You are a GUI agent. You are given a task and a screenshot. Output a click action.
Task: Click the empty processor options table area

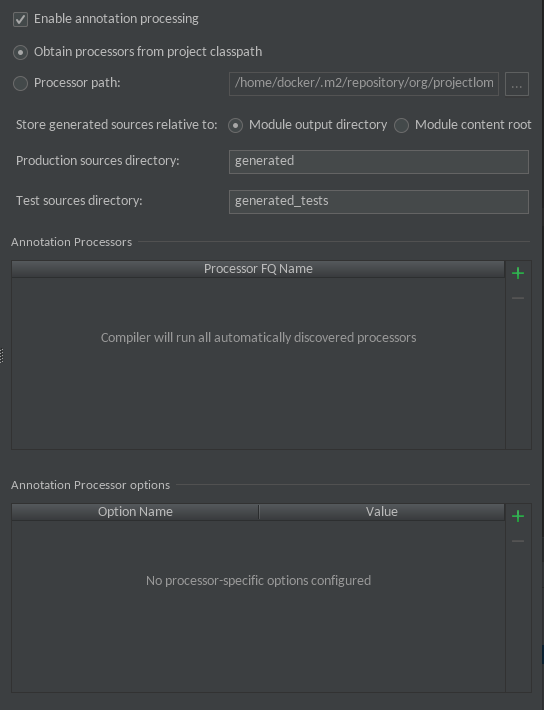tap(258, 606)
